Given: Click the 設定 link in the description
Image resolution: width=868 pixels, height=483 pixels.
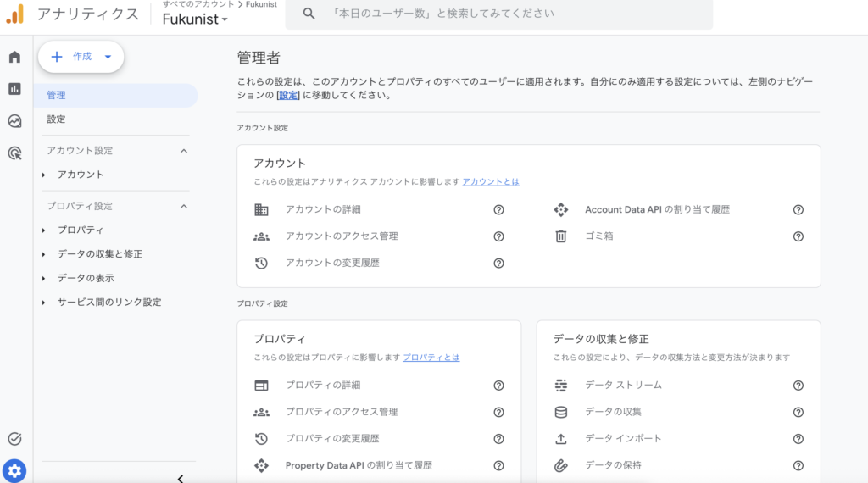Looking at the screenshot, I should point(288,95).
